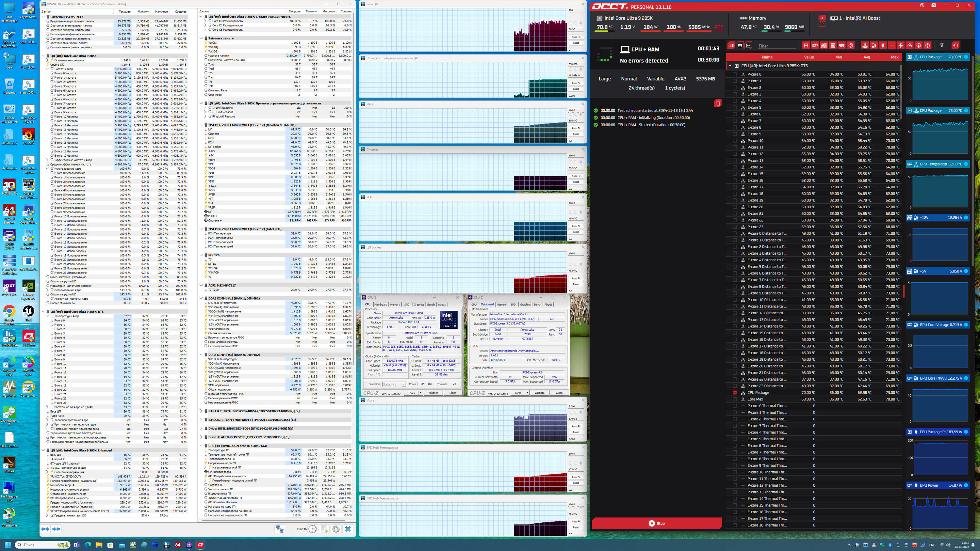Check the Core Max sensor checkbox

click(735, 399)
